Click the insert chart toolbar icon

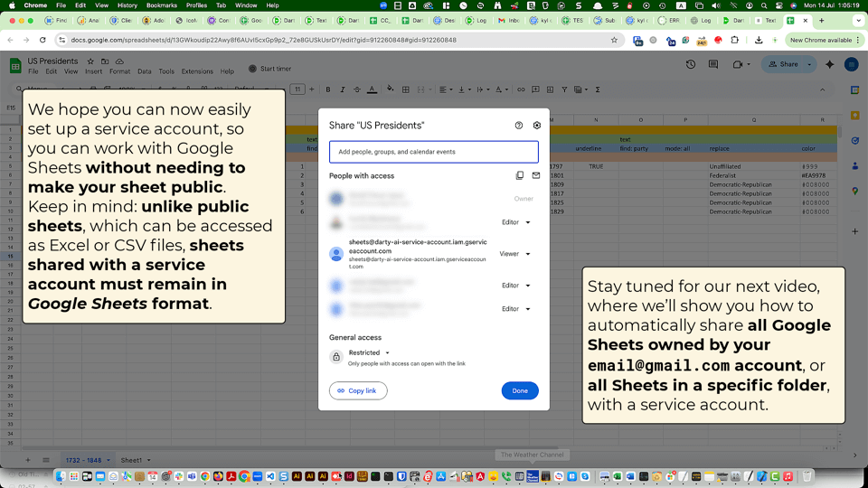pos(550,89)
